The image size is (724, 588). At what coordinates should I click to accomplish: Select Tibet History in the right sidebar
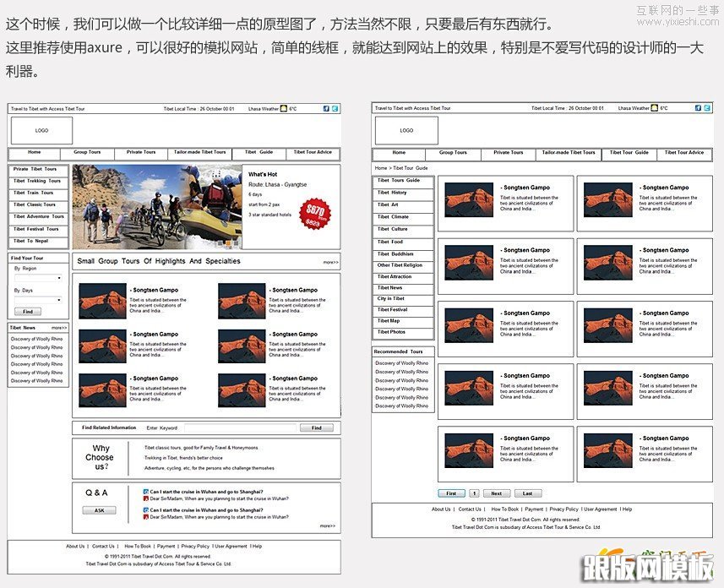[402, 192]
